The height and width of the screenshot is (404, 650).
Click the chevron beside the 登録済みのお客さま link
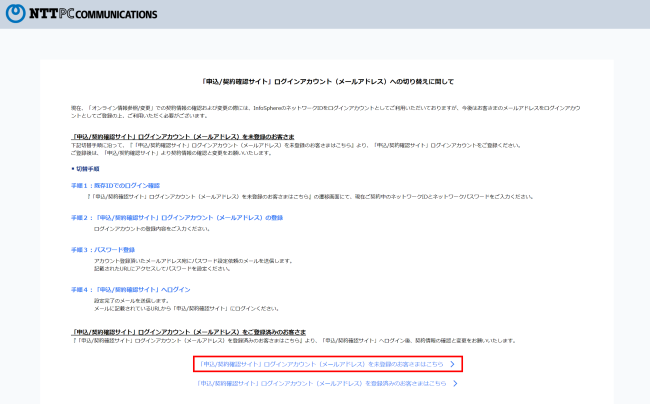[x=455, y=384]
